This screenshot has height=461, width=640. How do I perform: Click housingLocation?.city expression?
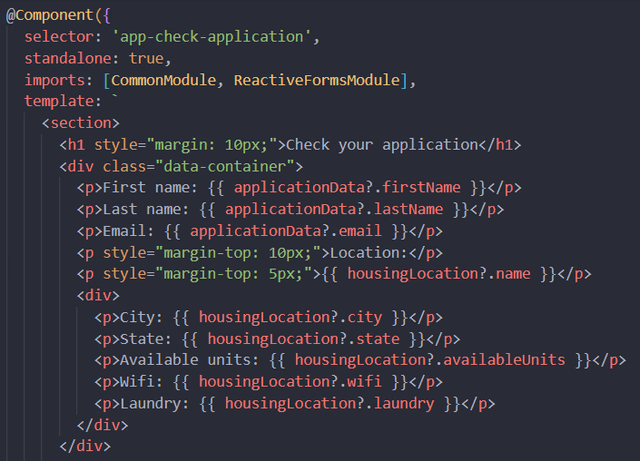coord(290,317)
